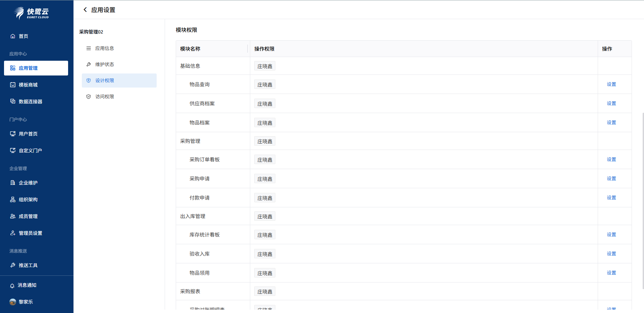
Task: Click the bell icon for 消息通知
Action: pyautogui.click(x=12, y=285)
